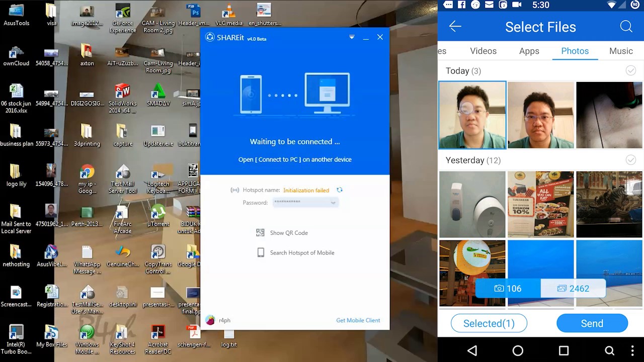Select all photos from Today

coord(630,71)
